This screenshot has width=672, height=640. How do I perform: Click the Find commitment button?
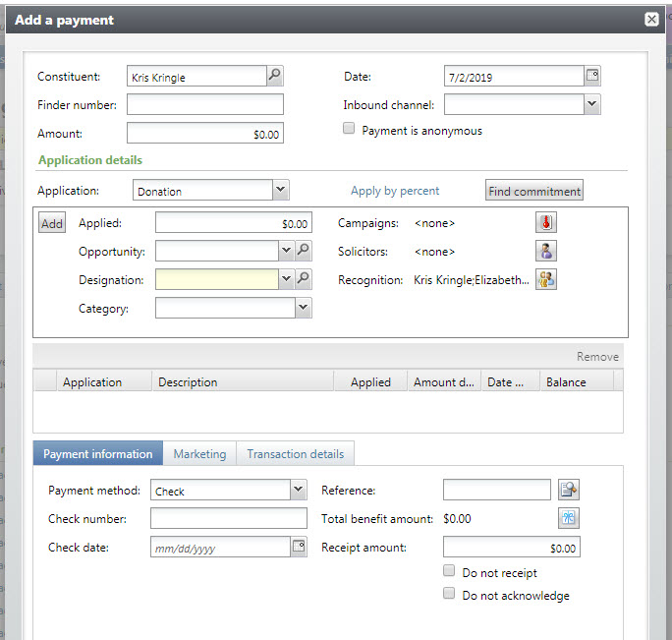534,191
